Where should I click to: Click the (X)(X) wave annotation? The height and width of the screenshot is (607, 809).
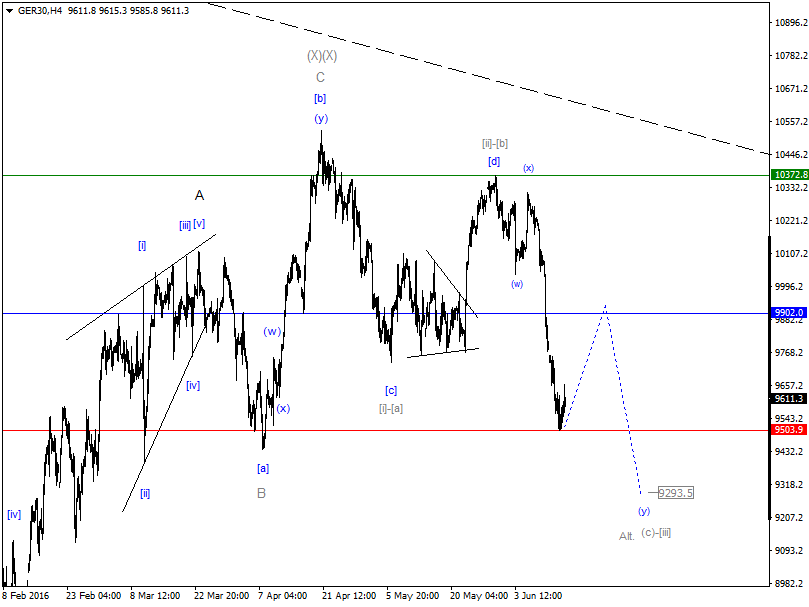(x=321, y=56)
